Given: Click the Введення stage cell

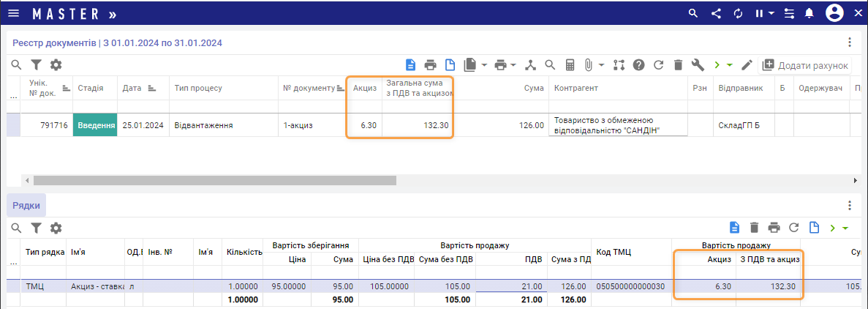Looking at the screenshot, I should [95, 125].
